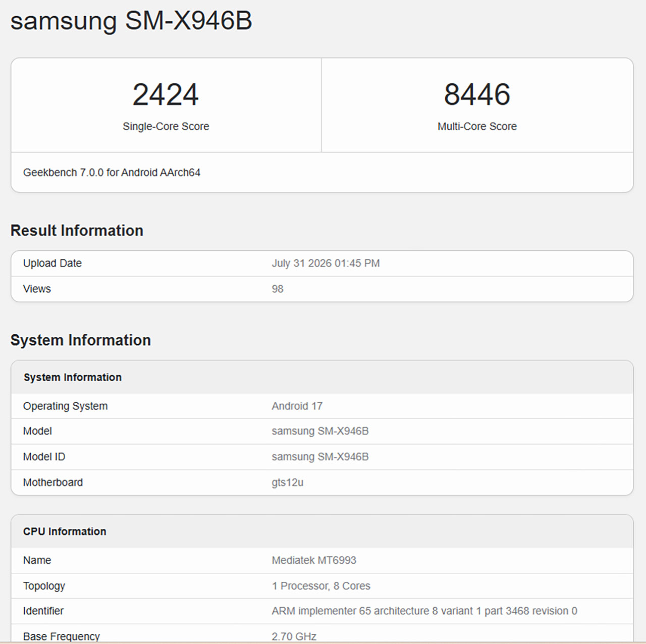
Task: Select the multi-core score value 8446
Action: [x=477, y=94]
